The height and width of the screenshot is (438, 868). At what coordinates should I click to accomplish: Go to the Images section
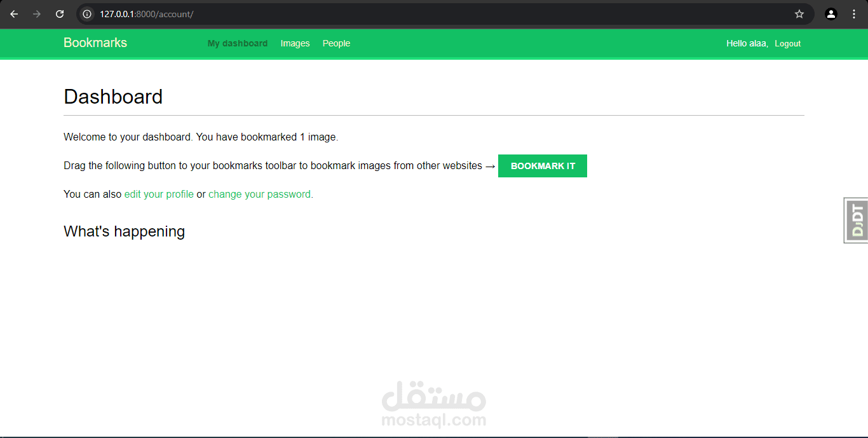(295, 43)
